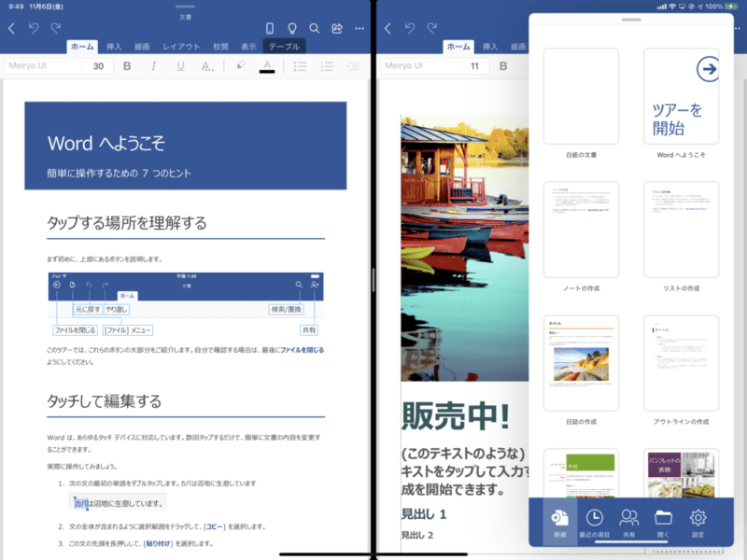The height and width of the screenshot is (560, 747).
Task: Open font size 30 box
Action: coord(99,65)
